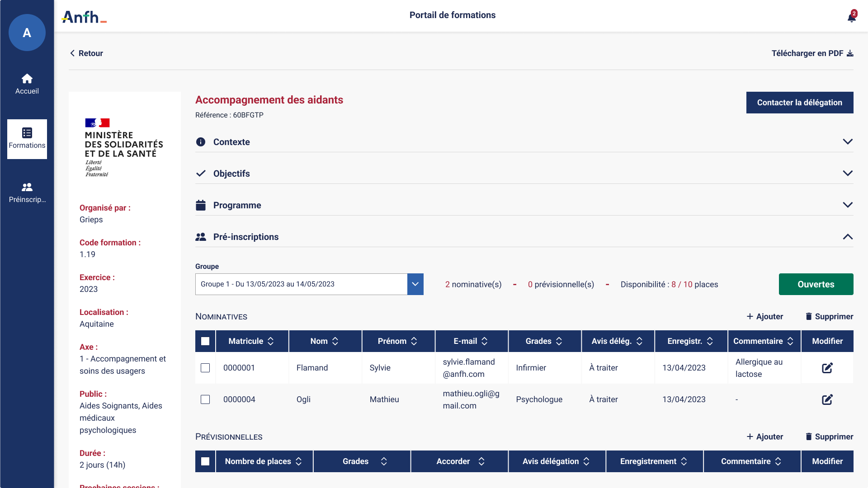Collapse the Pré-inscriptions section
The width and height of the screenshot is (868, 488).
tap(848, 237)
